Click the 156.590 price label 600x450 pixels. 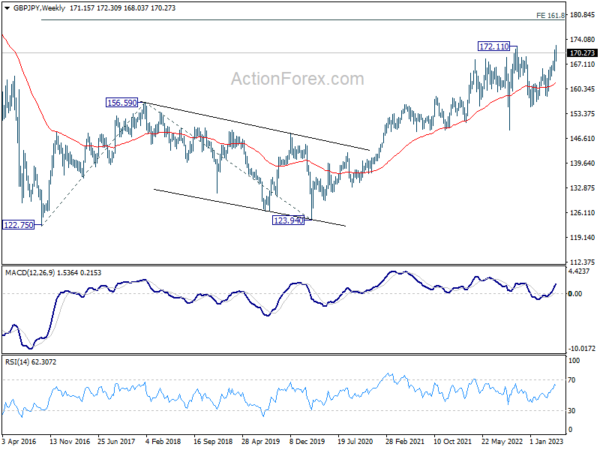tap(122, 103)
